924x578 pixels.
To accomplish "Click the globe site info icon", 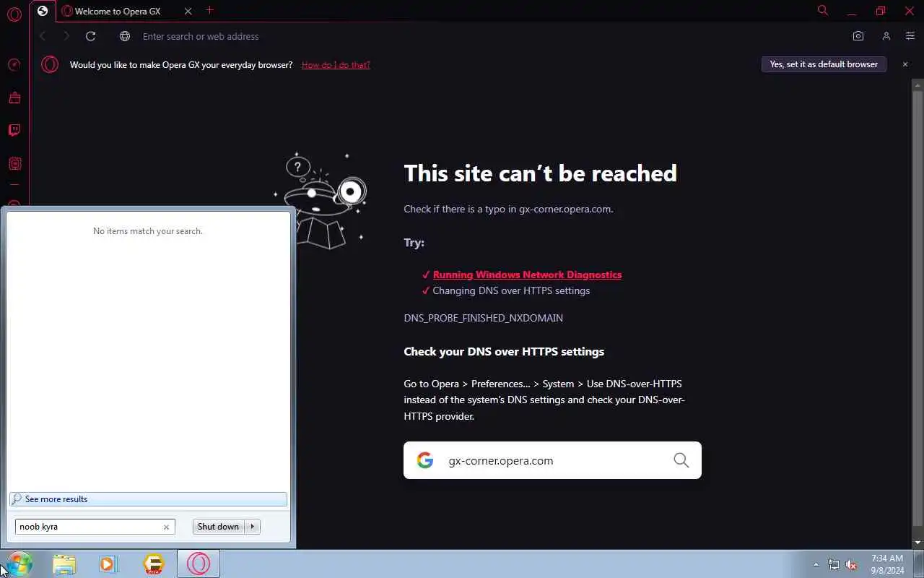I will pos(125,36).
